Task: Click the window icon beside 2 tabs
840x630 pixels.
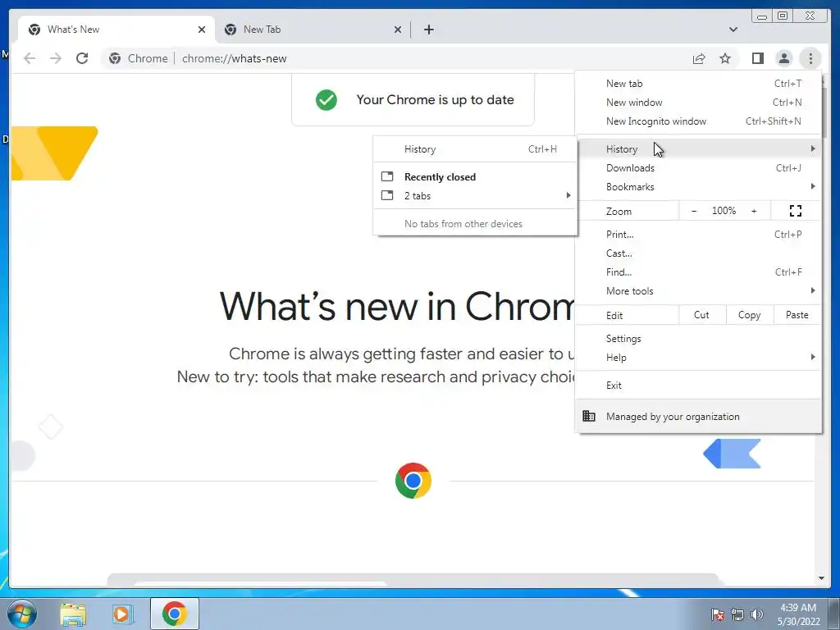Action: click(387, 195)
